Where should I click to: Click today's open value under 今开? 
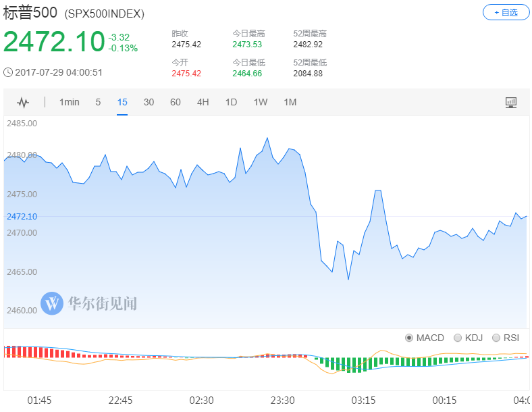click(186, 74)
